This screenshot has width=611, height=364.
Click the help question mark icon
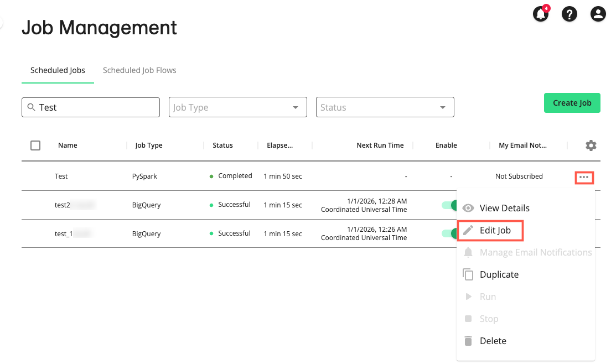tap(569, 14)
